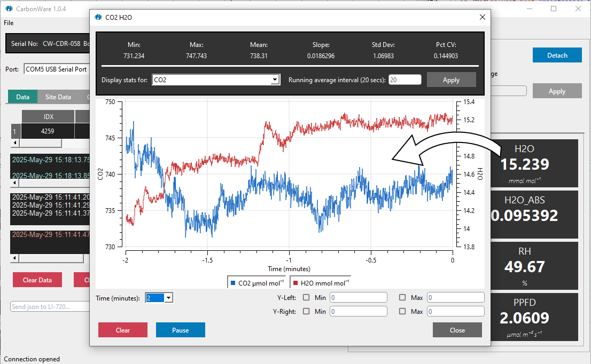Click the Pct CV value 0.144903
The height and width of the screenshot is (364, 591).
pos(446,56)
